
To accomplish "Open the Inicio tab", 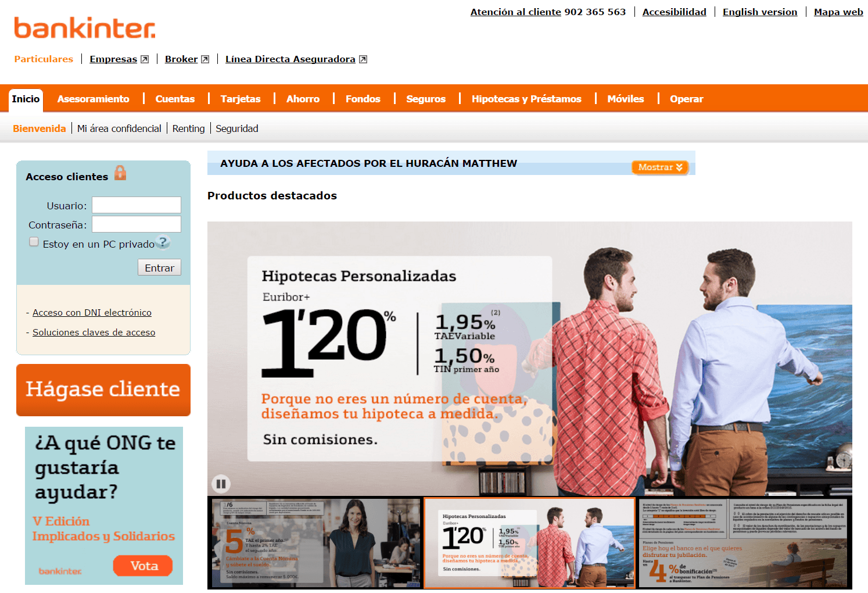I will 26,99.
